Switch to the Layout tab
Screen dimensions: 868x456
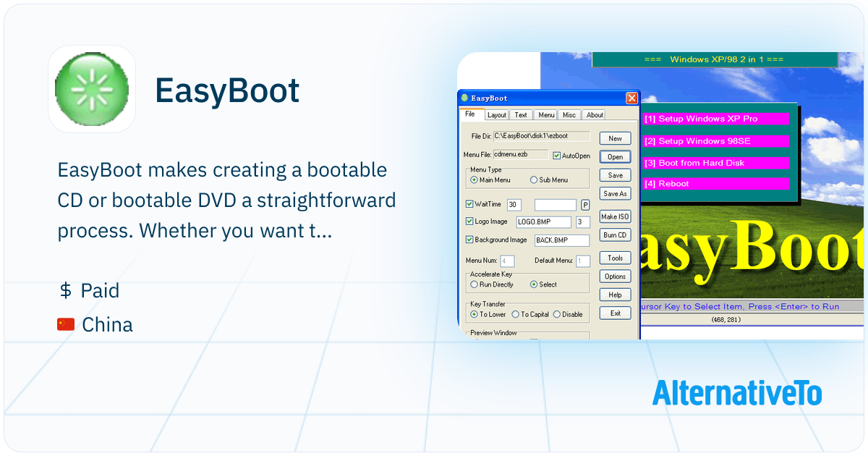497,115
